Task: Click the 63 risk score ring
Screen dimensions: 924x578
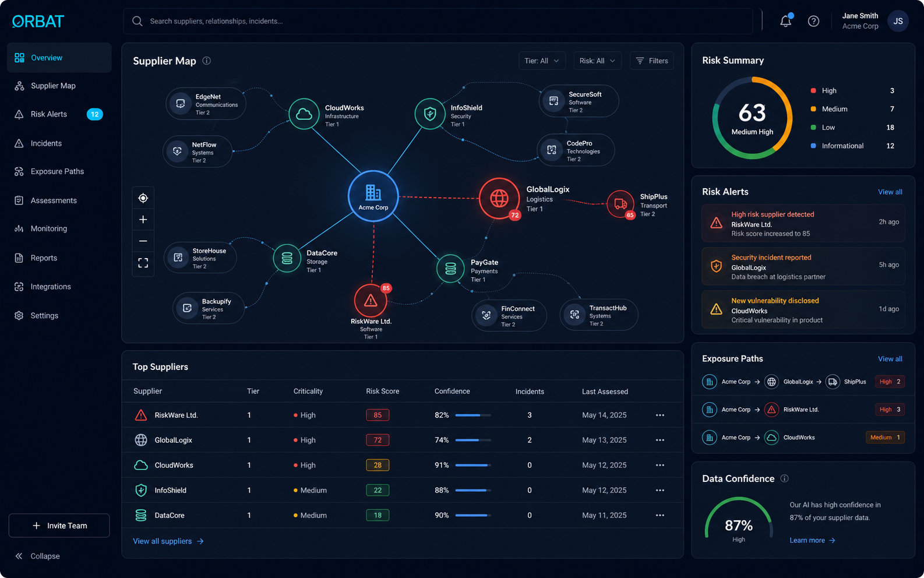Action: [752, 118]
